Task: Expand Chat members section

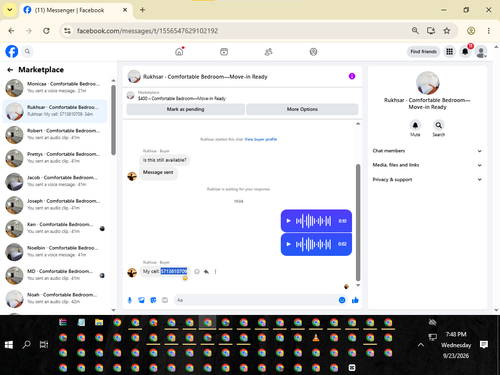Action: (427, 151)
